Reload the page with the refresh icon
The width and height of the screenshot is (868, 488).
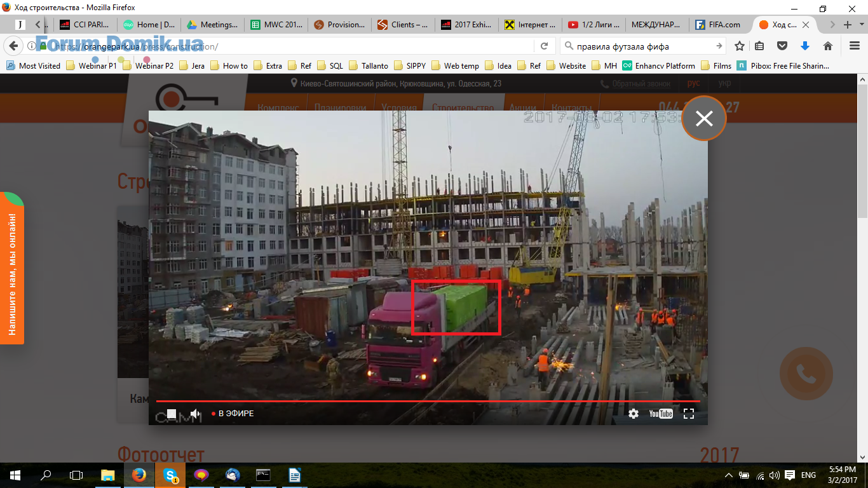[545, 46]
